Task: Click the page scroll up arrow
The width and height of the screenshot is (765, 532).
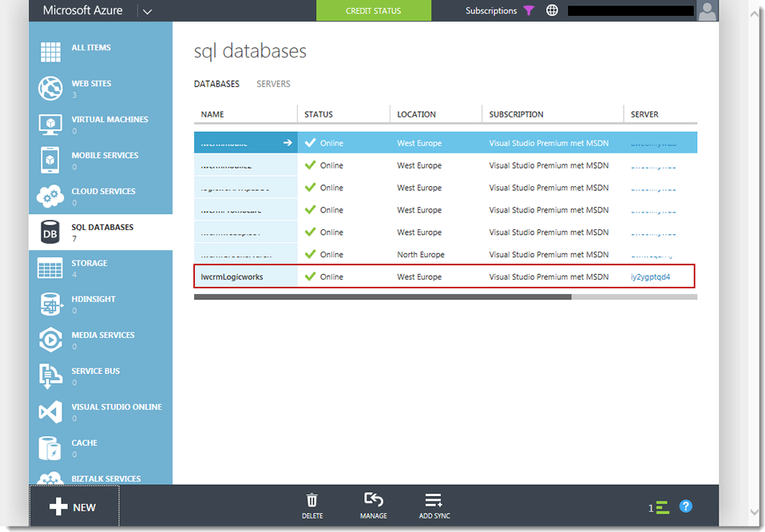Action: pyautogui.click(x=755, y=14)
